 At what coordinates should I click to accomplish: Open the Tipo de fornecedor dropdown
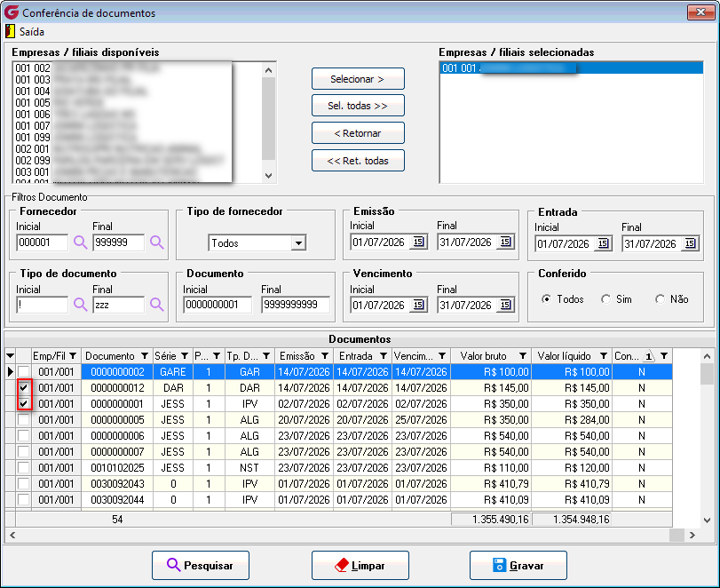[298, 243]
